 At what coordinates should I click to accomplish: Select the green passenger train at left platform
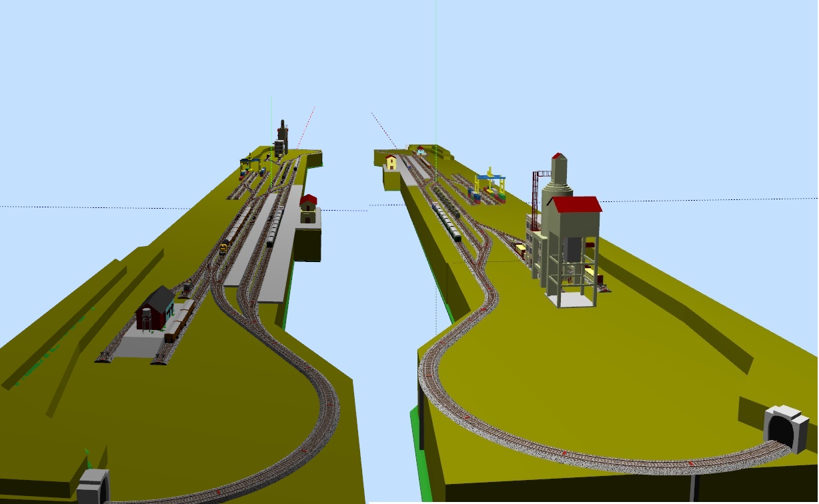point(275,227)
